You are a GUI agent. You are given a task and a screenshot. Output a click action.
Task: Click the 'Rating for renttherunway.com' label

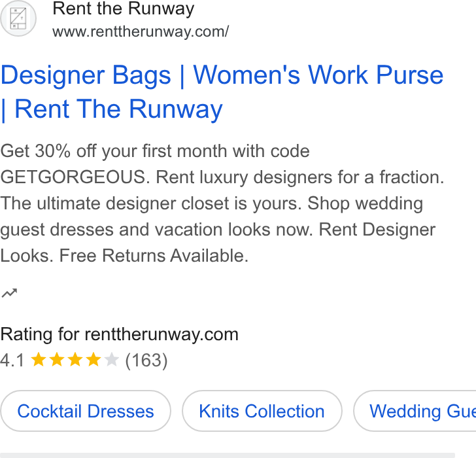[119, 334]
